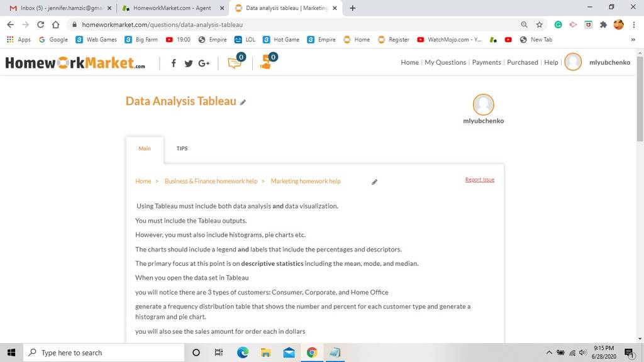This screenshot has height=362, width=644.
Task: Open Marketing homework help breadcrumb
Action: coord(306,181)
